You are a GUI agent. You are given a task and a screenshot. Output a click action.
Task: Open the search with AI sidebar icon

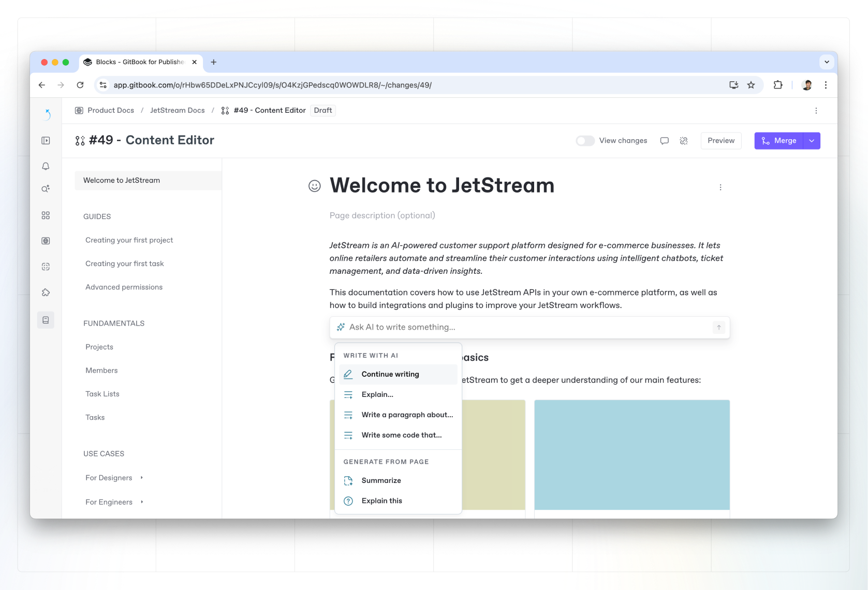[x=46, y=189]
